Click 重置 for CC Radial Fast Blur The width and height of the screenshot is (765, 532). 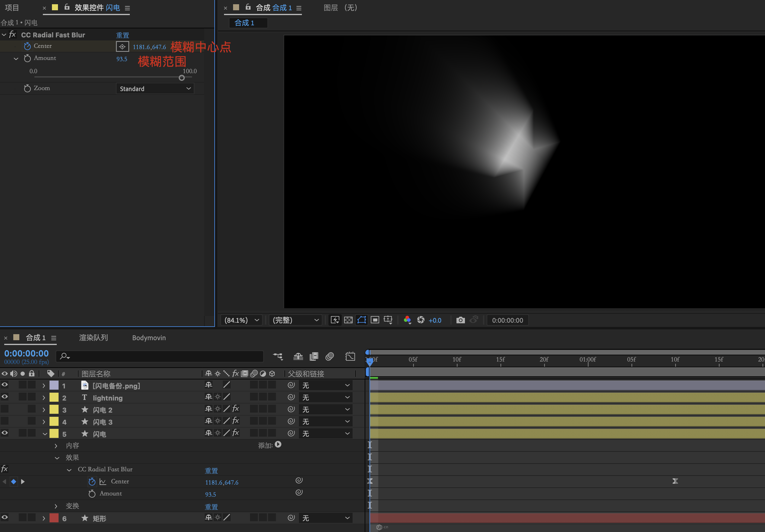tap(122, 35)
